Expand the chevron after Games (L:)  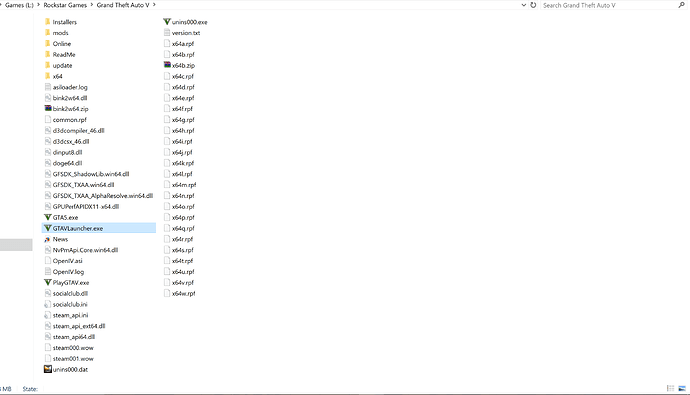(39, 5)
